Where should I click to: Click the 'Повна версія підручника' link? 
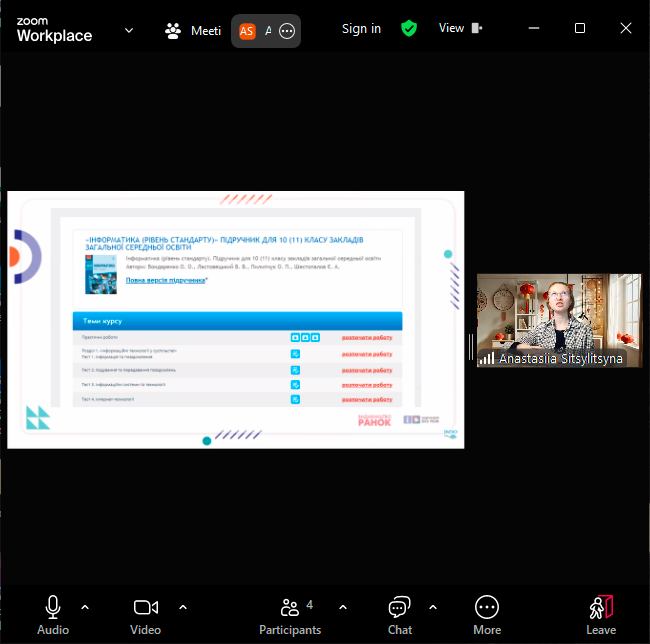pos(166,280)
